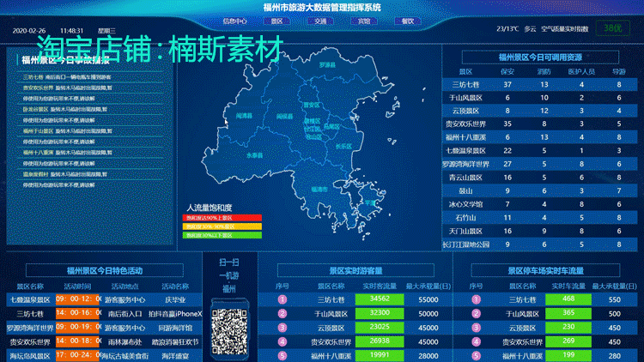
Task: Switch to the 景区 tab
Action: (277, 21)
